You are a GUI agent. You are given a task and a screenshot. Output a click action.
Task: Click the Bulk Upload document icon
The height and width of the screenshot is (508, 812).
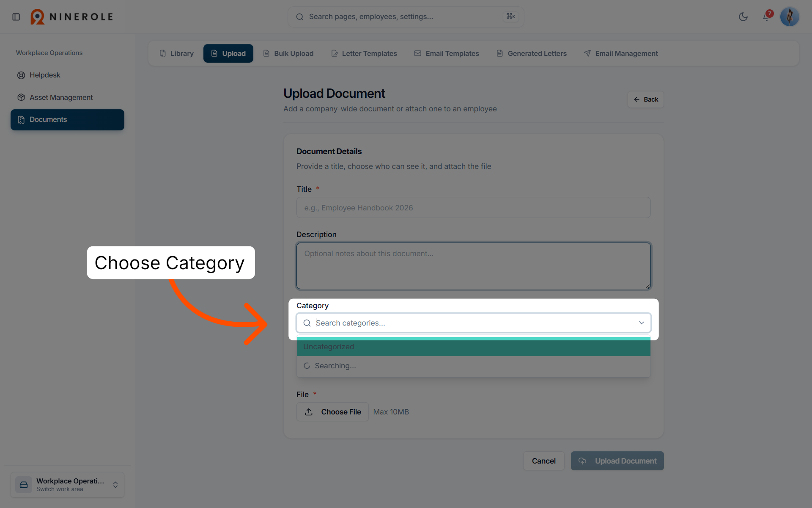(266, 53)
